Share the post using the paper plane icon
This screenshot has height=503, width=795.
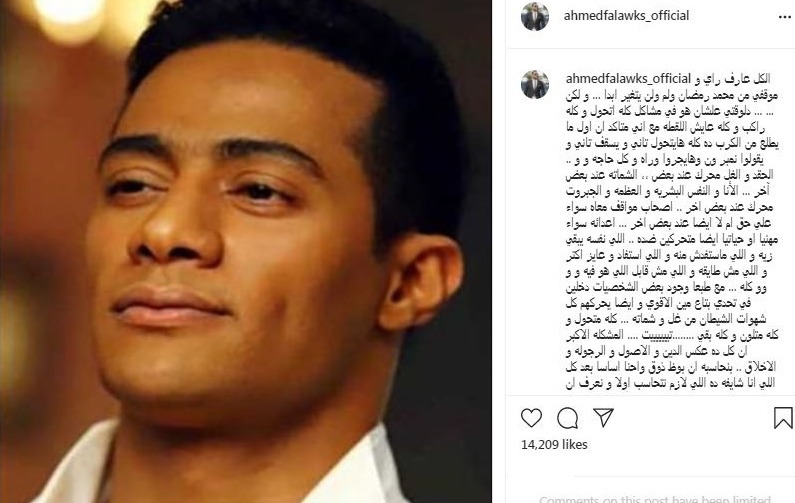[x=603, y=417]
